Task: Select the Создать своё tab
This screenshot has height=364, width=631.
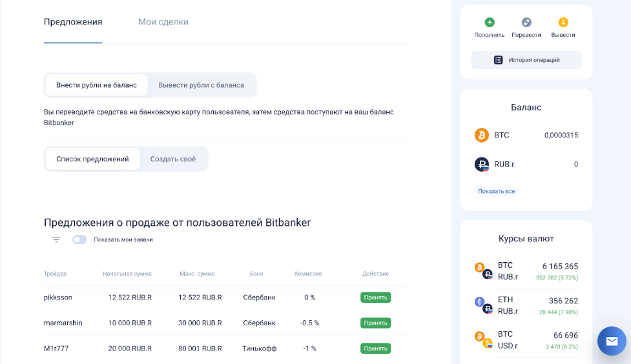Action: pyautogui.click(x=173, y=159)
